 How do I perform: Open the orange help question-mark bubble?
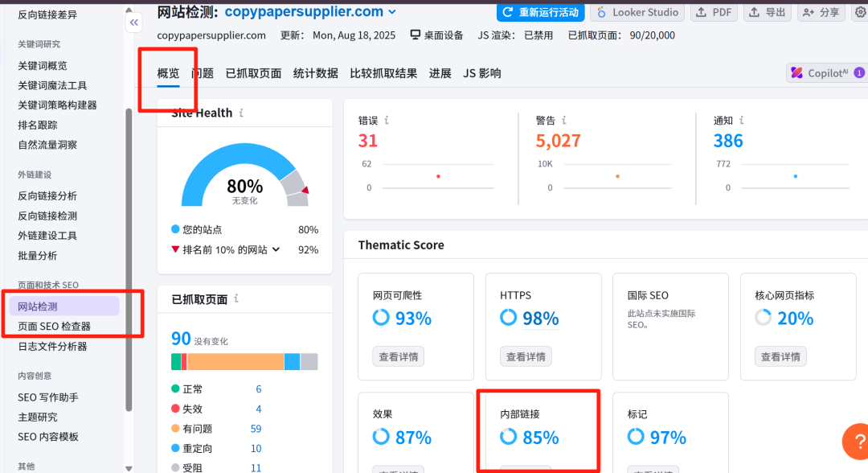pos(856,442)
